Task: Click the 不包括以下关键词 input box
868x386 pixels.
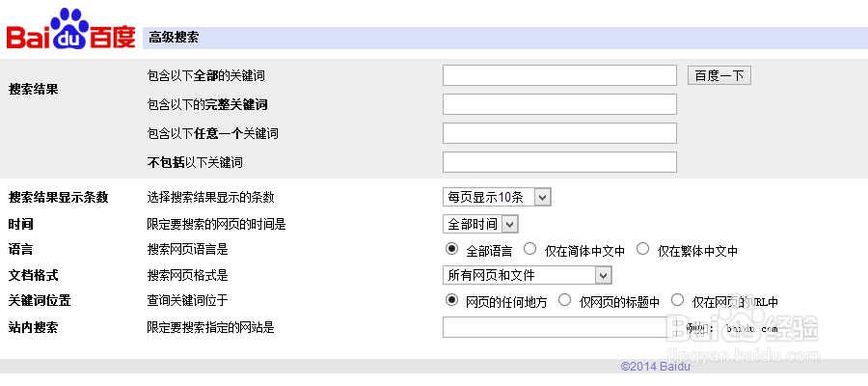Action: pyautogui.click(x=559, y=162)
